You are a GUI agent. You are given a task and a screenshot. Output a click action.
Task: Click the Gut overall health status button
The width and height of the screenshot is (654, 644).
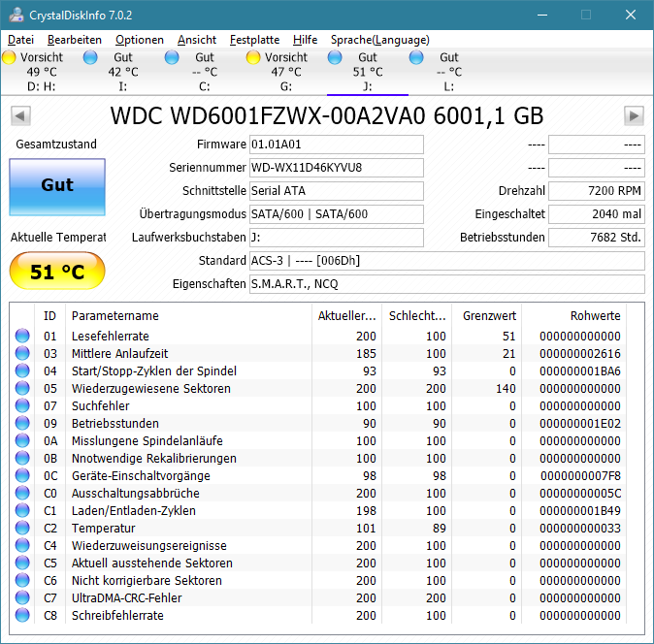point(57,187)
